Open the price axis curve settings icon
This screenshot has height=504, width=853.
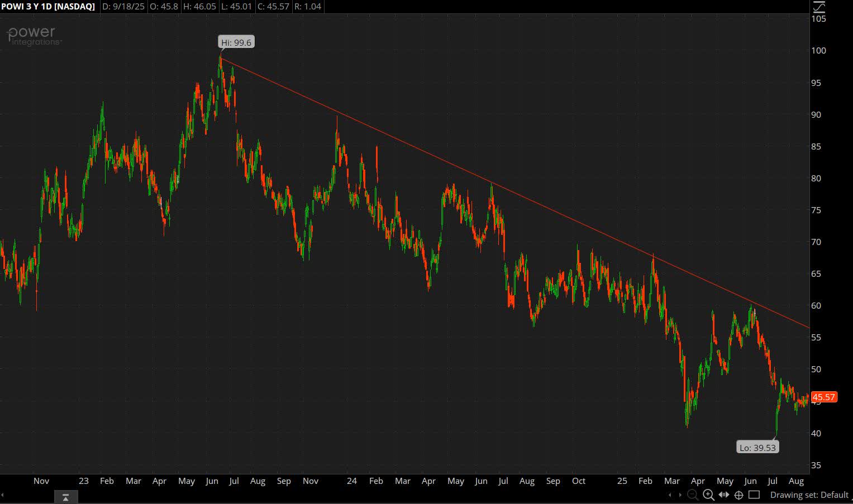(x=818, y=7)
